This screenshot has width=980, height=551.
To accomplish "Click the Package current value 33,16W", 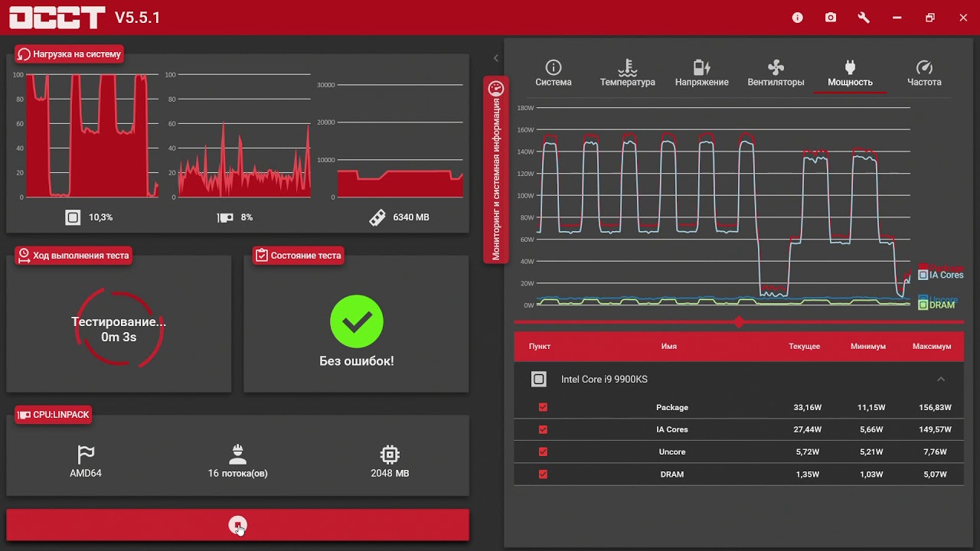I will (807, 407).
